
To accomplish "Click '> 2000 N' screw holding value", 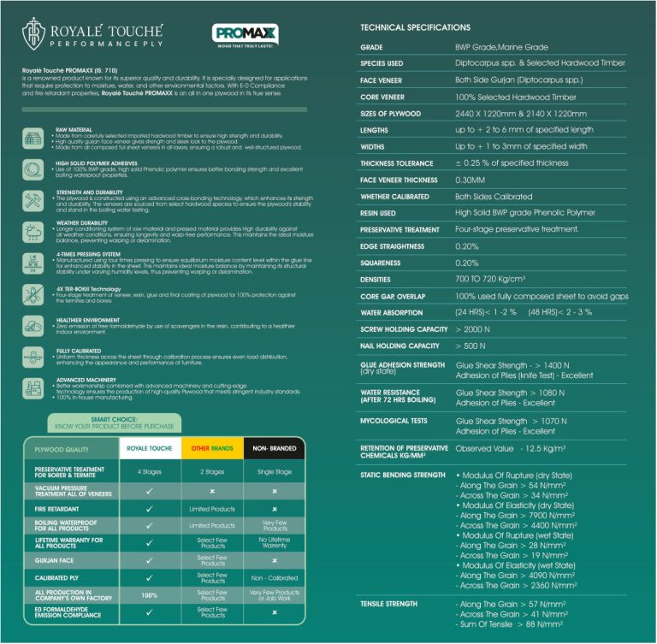I will (x=472, y=329).
